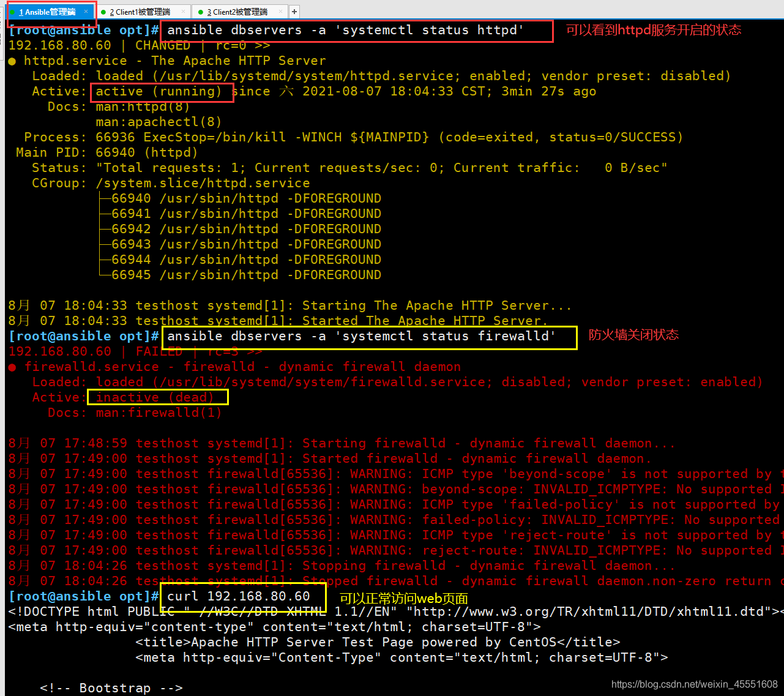Screen dimensions: 784x696
Task: Click the 'man:firewalld(1)' docs entry
Action: click(159, 413)
